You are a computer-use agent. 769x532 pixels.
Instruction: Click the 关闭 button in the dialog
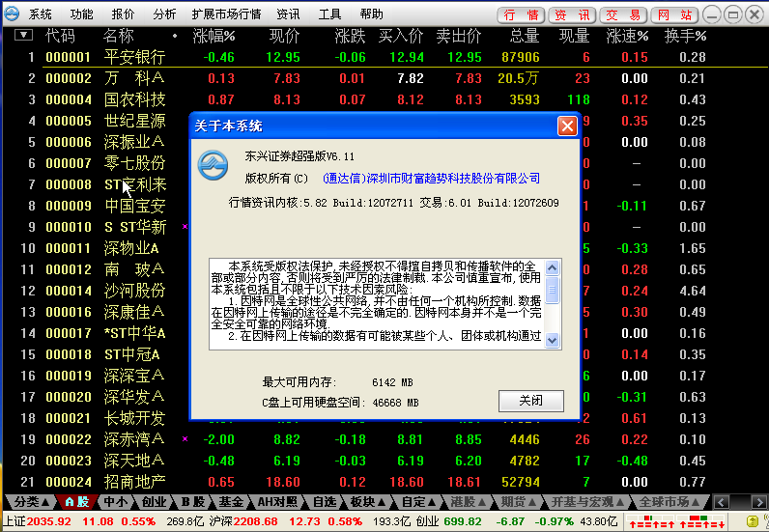[x=531, y=401]
